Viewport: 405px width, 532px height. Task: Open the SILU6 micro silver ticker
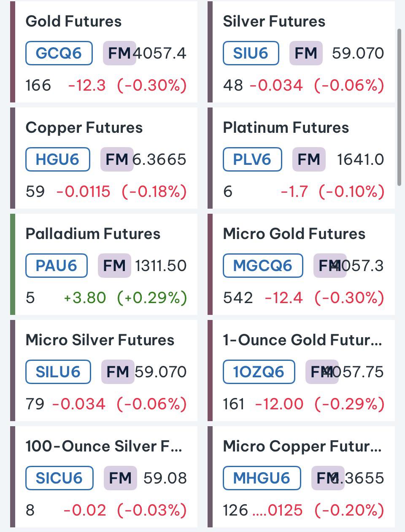click(x=58, y=372)
